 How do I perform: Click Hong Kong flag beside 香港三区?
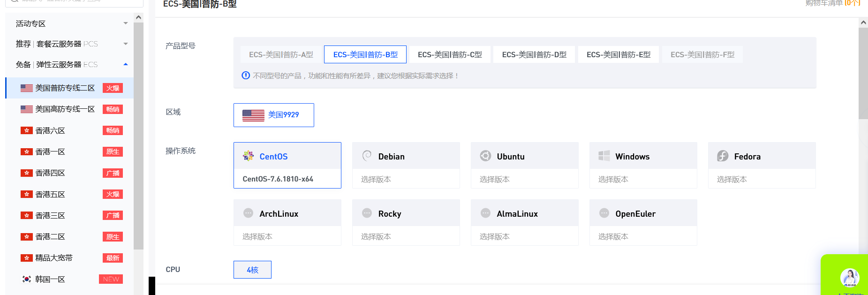[x=27, y=215]
